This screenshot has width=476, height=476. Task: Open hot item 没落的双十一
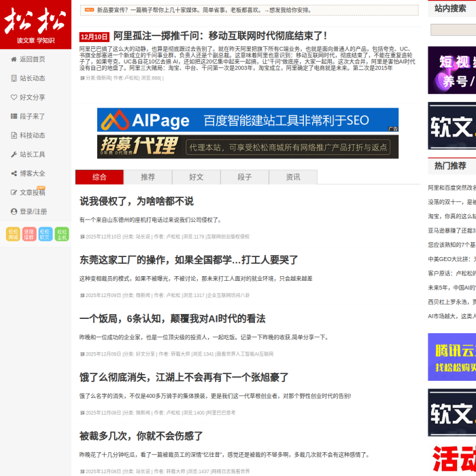[452, 202]
